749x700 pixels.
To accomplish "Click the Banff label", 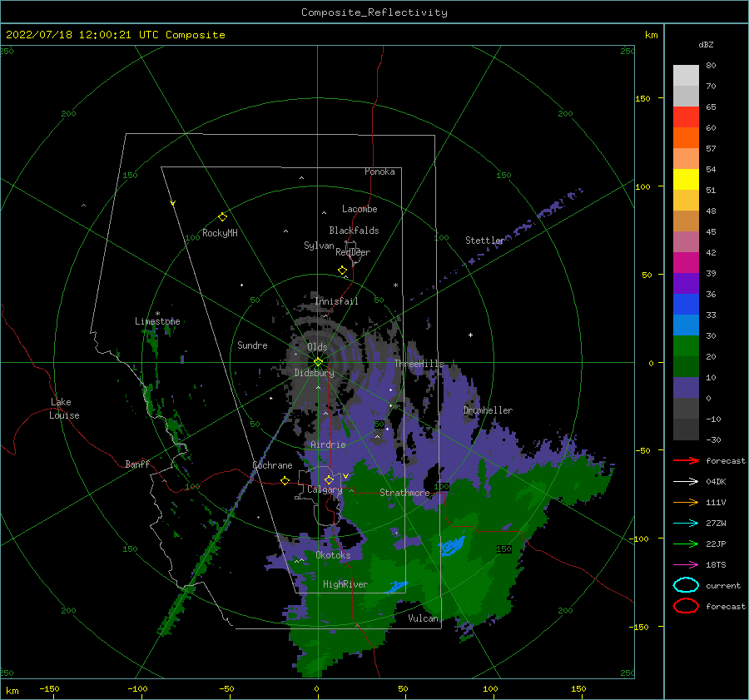I will tap(137, 464).
